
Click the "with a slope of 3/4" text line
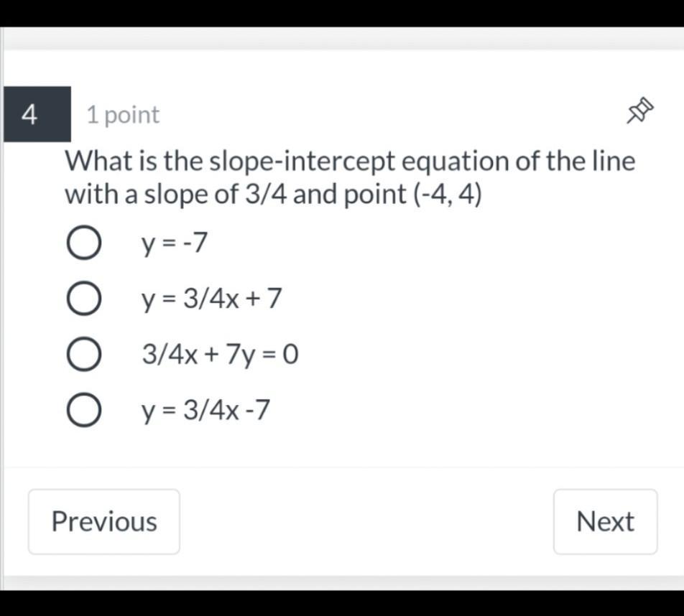tap(176, 194)
